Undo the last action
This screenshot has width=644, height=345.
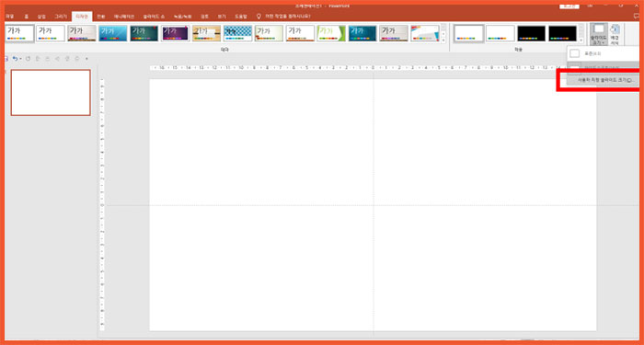coord(15,59)
